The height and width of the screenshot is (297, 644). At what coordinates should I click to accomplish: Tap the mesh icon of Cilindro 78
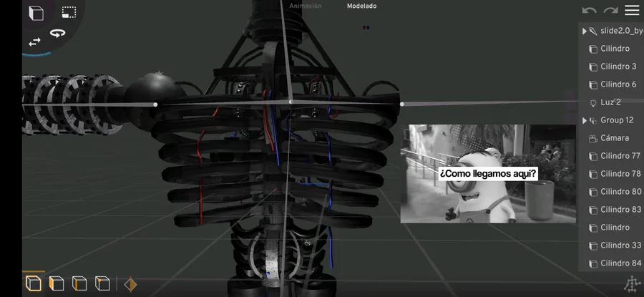(593, 175)
